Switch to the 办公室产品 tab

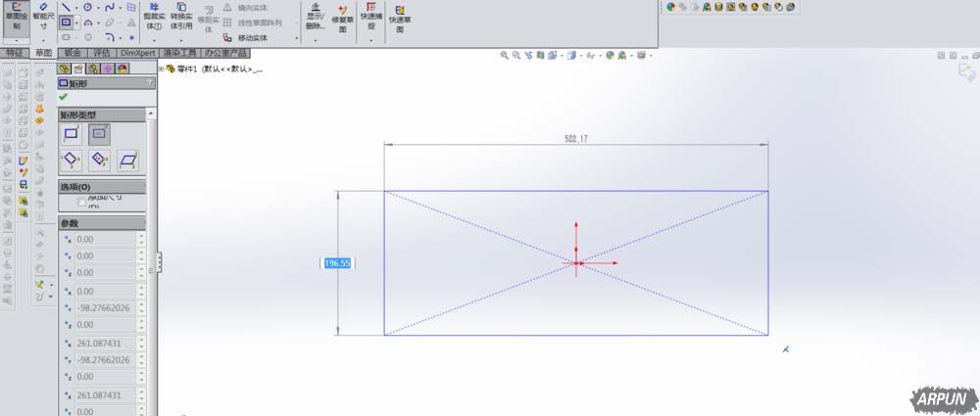[x=226, y=53]
